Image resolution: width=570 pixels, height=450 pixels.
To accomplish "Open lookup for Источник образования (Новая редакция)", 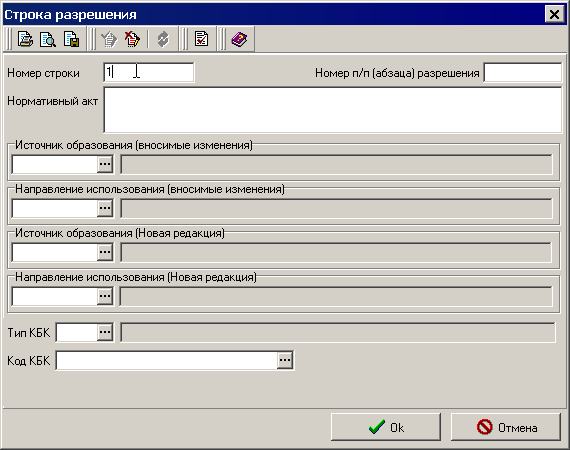I will coord(105,252).
